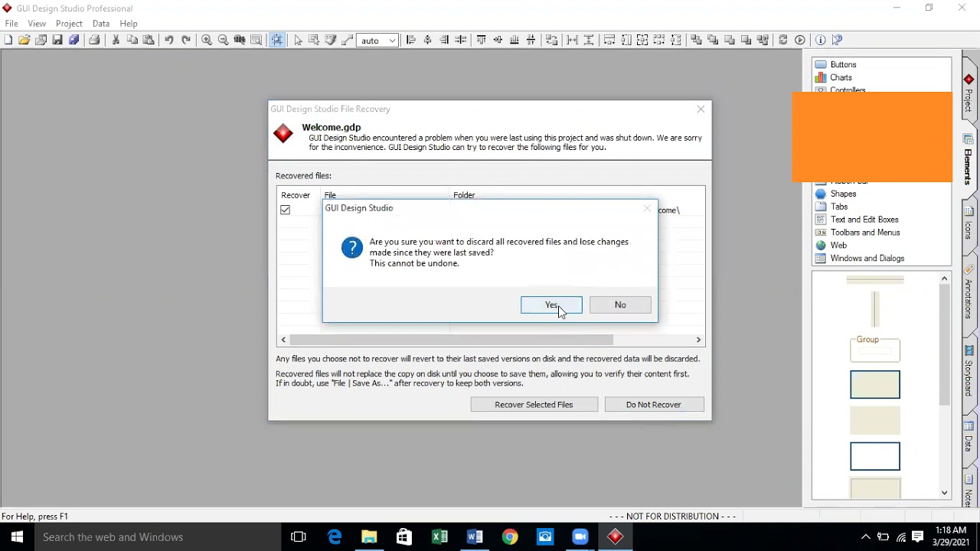Click the elements preview scrollbar down arrow

coord(944,494)
